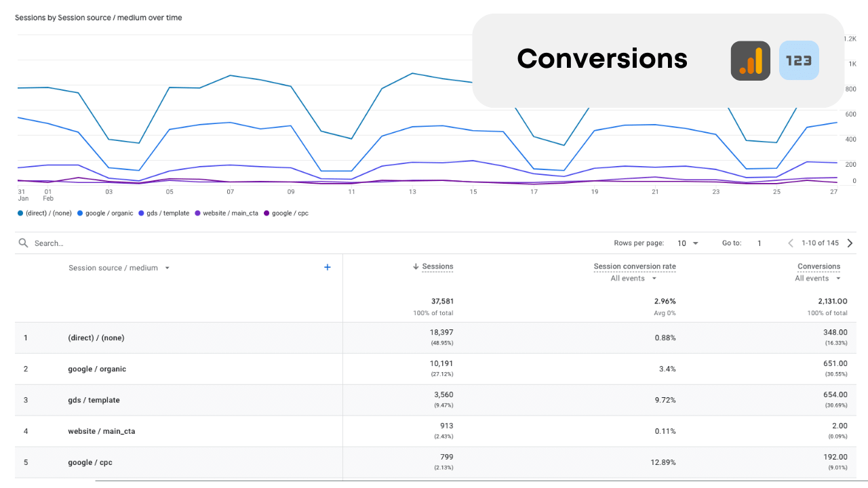Viewport: 868px width, 488px height.
Task: Click the Go to page number field
Action: pyautogui.click(x=759, y=243)
